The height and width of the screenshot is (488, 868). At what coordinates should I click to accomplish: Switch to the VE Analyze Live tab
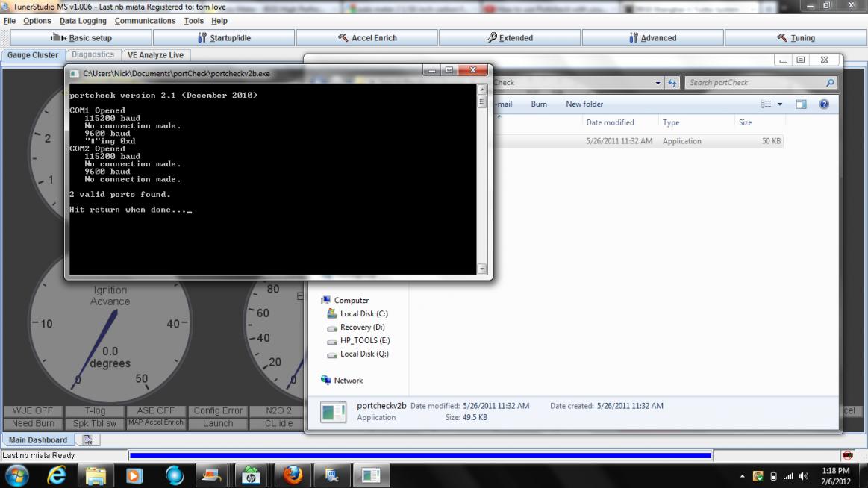pyautogui.click(x=155, y=55)
